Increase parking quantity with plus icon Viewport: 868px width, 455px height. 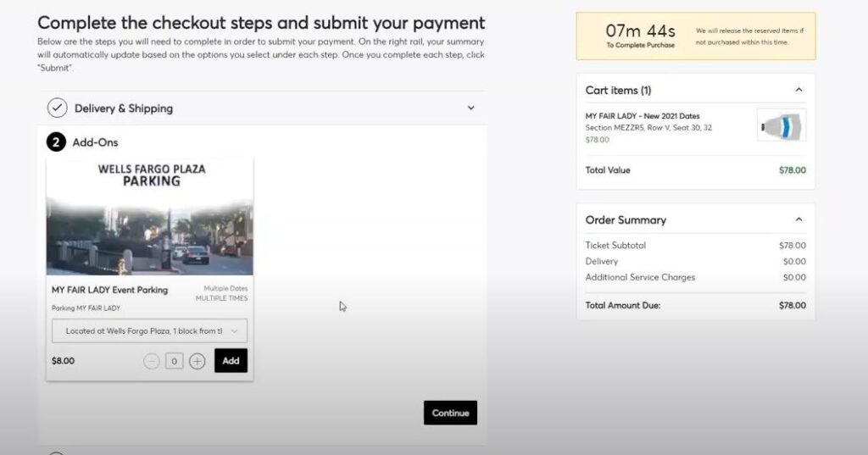[197, 361]
